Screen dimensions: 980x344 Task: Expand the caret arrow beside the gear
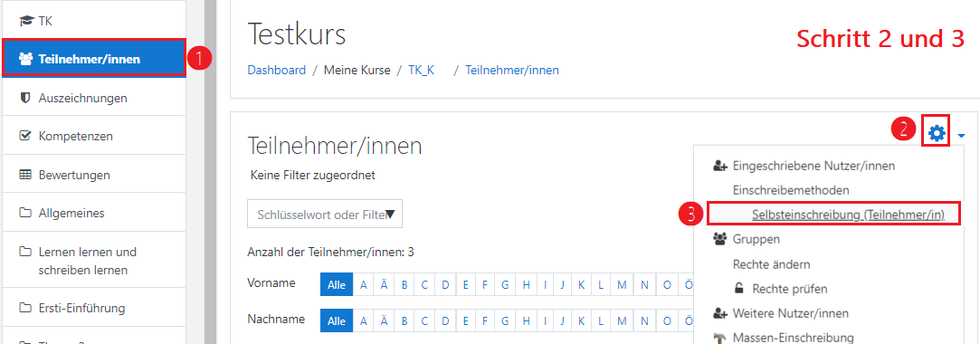(961, 134)
